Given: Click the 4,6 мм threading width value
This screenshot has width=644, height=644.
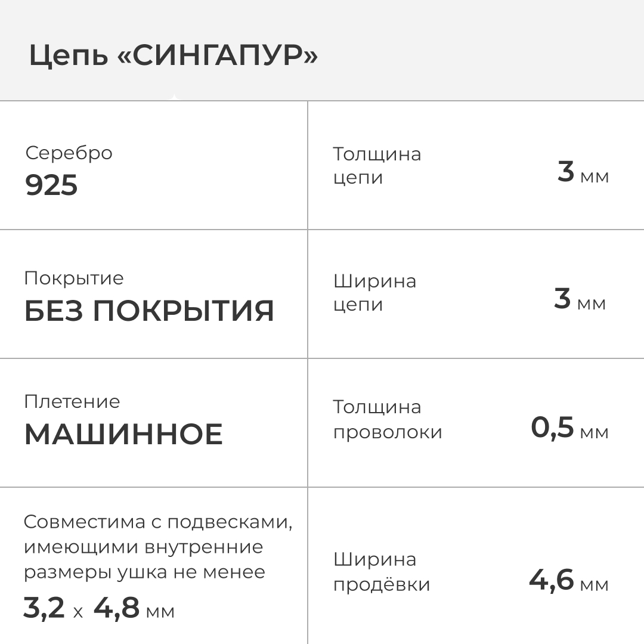Looking at the screenshot, I should click(568, 580).
